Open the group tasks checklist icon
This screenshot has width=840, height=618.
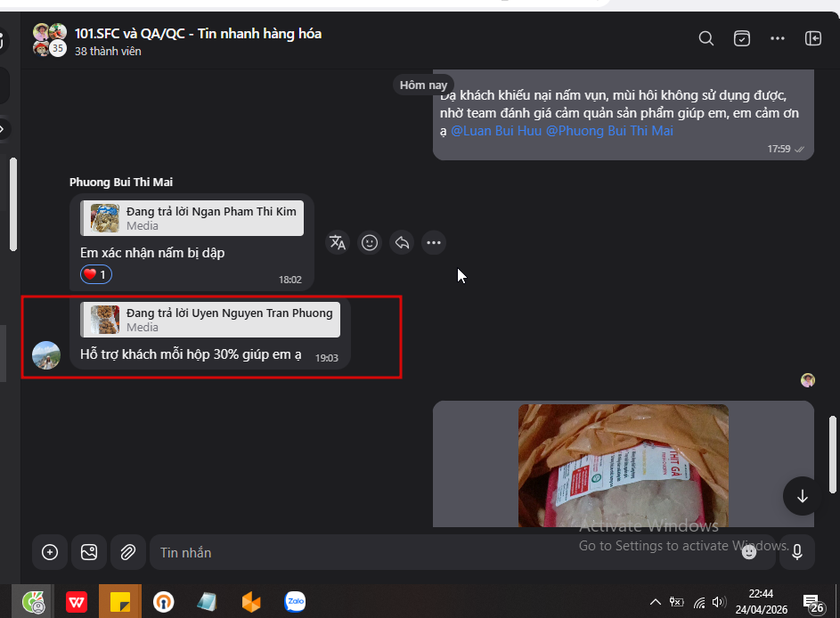(x=741, y=38)
